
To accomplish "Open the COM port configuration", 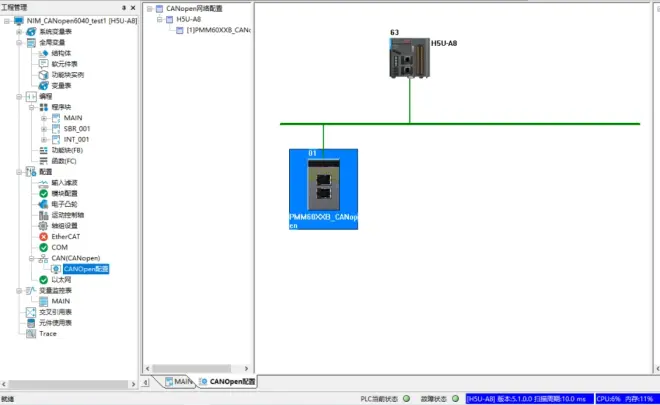I will [x=59, y=247].
